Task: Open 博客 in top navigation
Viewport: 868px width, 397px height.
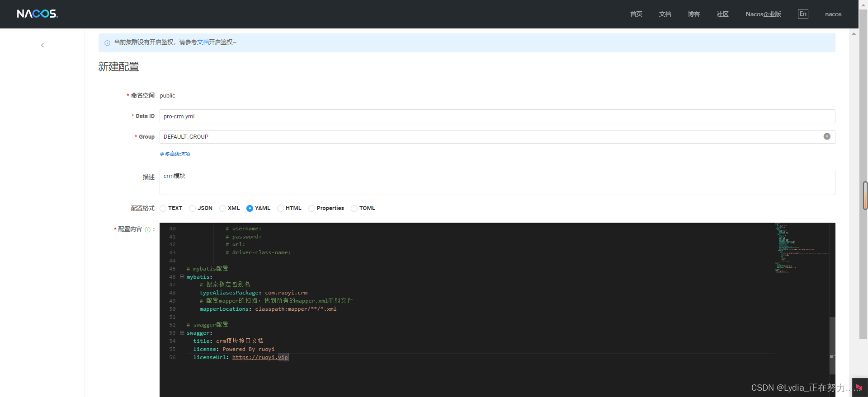Action: [694, 14]
